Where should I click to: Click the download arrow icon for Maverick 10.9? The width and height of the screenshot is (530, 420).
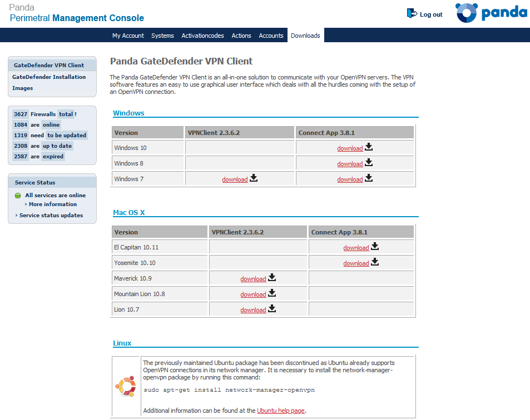272,278
